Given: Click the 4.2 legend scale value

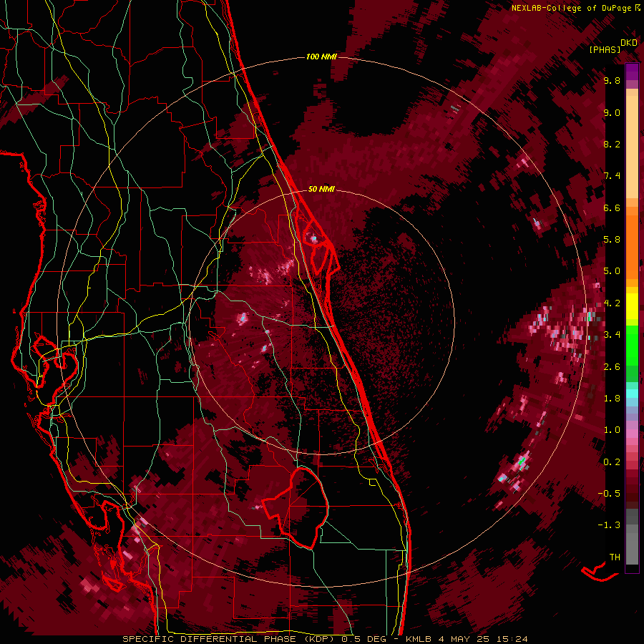Looking at the screenshot, I should point(612,303).
